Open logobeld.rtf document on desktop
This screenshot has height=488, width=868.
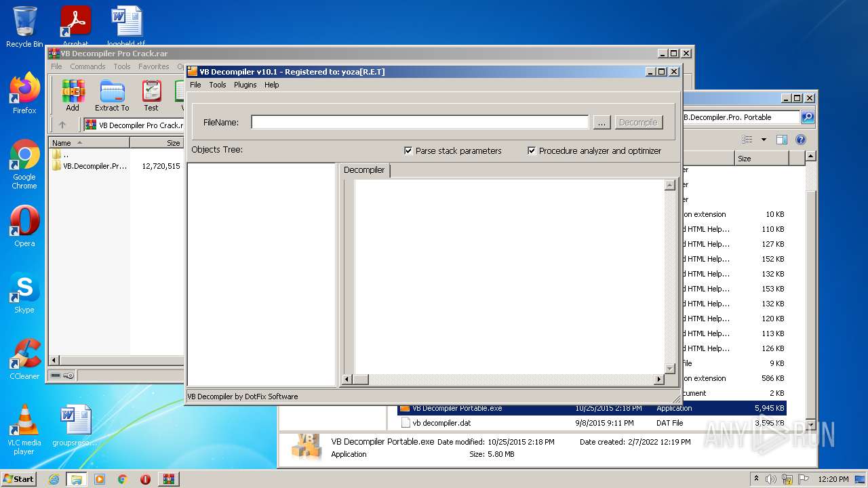[126, 26]
